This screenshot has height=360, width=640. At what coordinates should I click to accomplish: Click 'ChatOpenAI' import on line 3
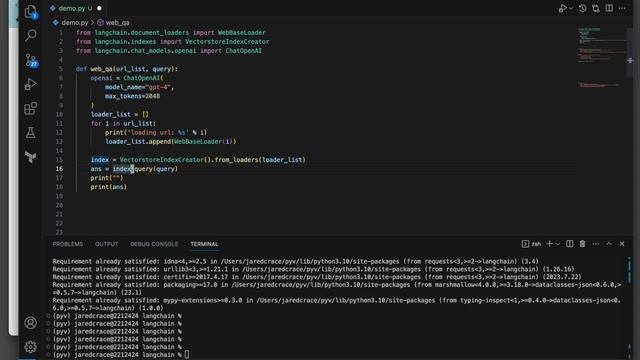pyautogui.click(x=244, y=51)
